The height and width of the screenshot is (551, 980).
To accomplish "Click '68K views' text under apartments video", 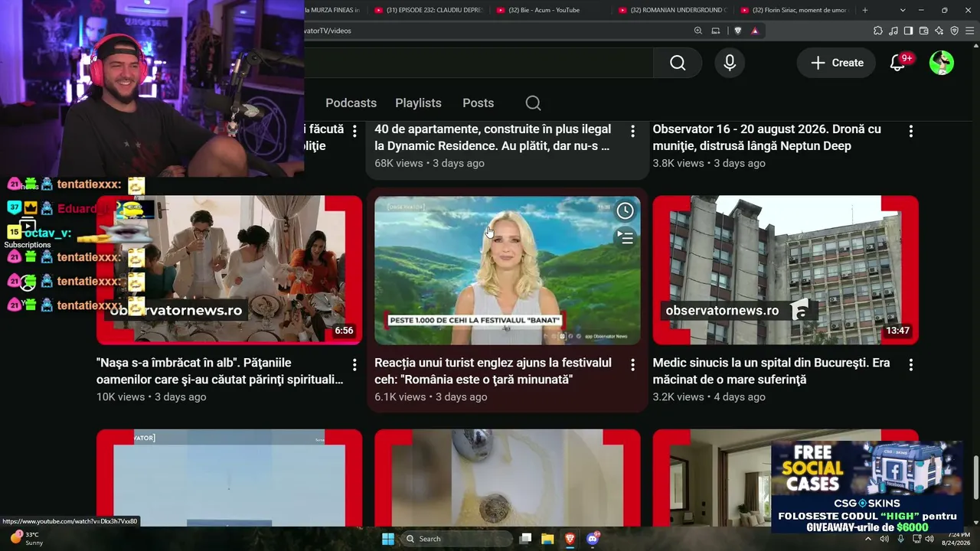I will [398, 163].
